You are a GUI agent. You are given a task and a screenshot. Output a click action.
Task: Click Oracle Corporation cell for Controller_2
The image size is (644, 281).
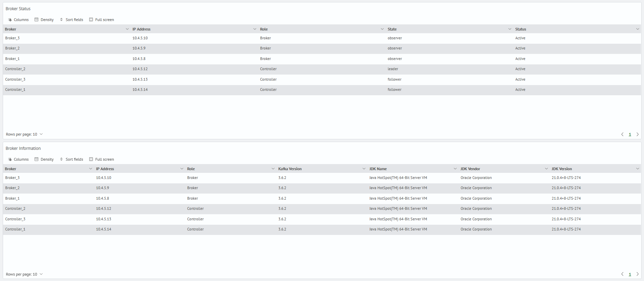coord(476,208)
